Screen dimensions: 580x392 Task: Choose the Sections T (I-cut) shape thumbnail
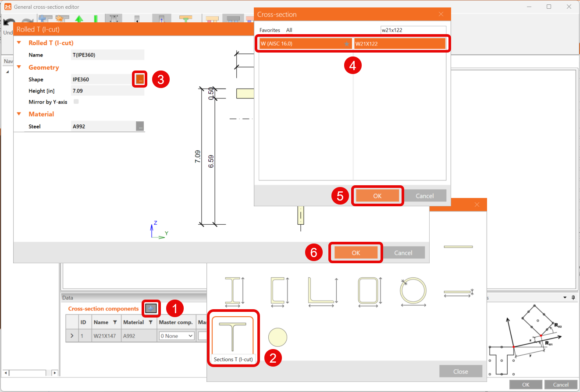click(232, 340)
